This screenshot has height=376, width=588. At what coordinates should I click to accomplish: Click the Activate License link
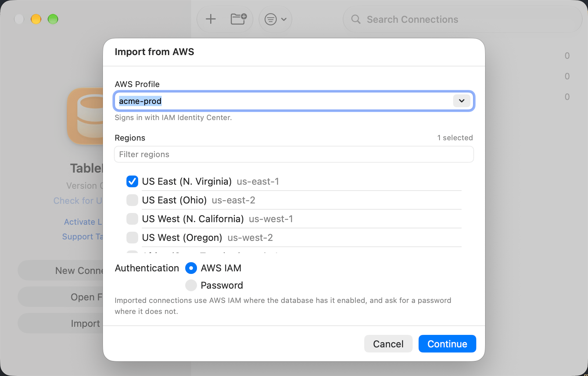pyautogui.click(x=83, y=222)
